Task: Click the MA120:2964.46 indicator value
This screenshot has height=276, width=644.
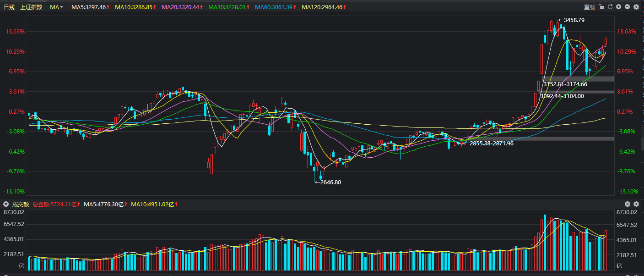Action: pyautogui.click(x=324, y=7)
